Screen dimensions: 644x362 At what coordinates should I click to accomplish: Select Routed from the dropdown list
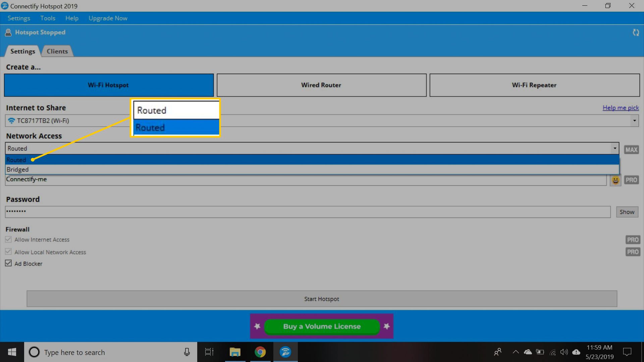point(312,160)
